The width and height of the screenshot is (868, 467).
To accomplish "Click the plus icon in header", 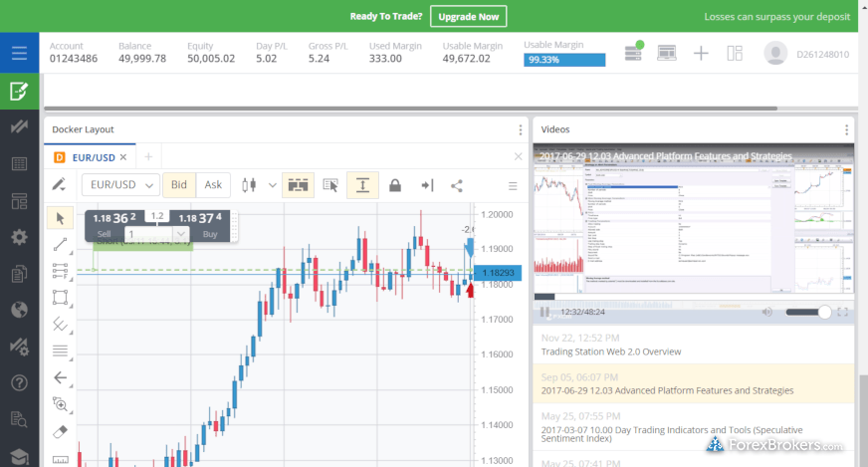I will click(x=701, y=53).
